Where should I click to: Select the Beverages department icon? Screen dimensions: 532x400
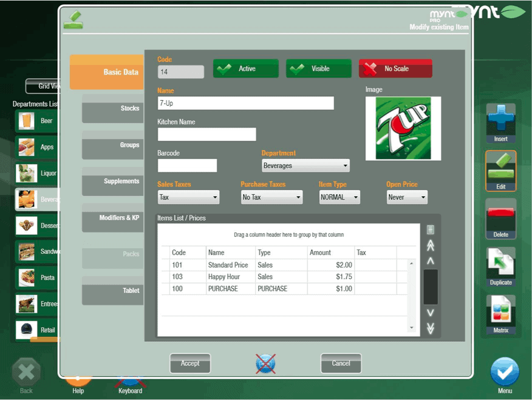(x=27, y=199)
